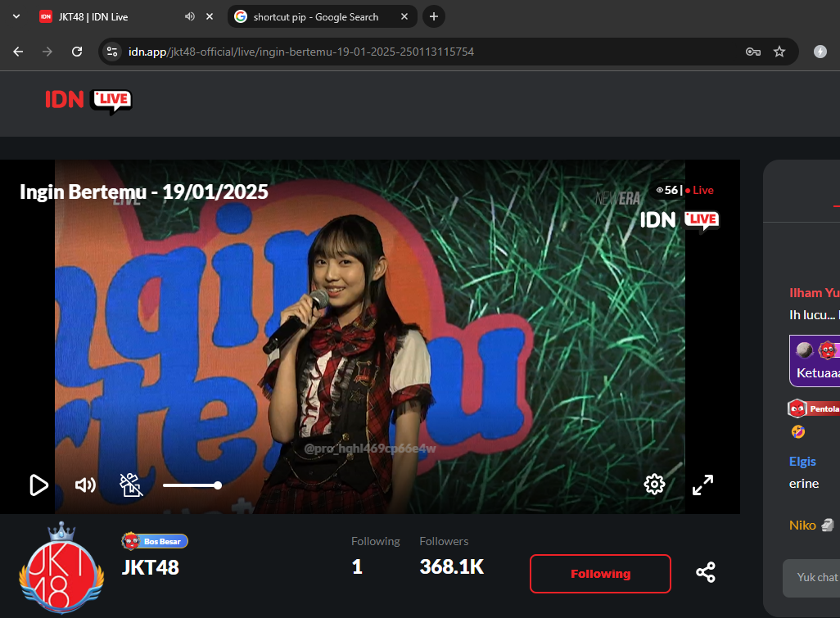
Task: Reload the current page
Action: 77,52
